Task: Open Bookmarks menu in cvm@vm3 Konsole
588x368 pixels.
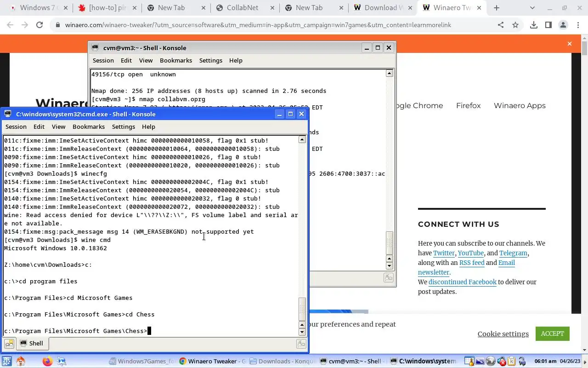Action: (x=176, y=60)
